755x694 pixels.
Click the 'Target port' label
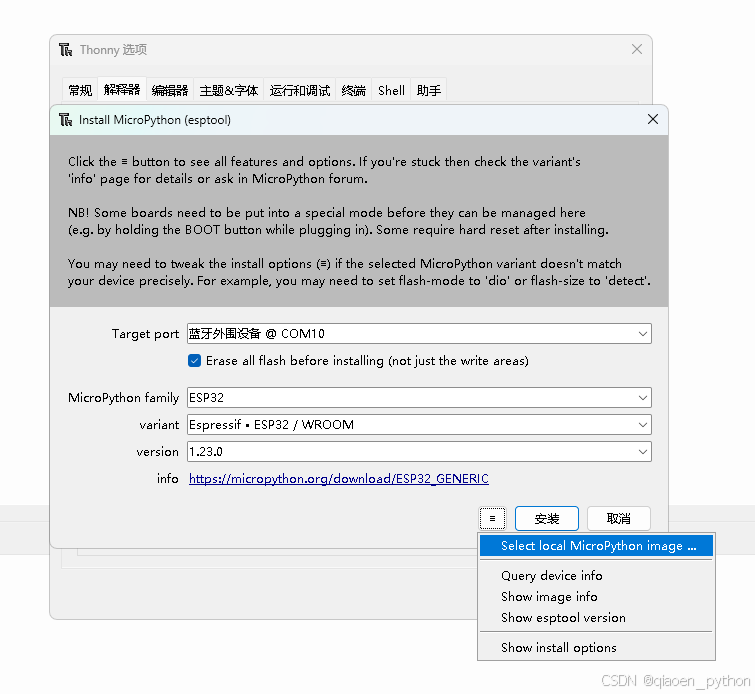click(x=145, y=334)
